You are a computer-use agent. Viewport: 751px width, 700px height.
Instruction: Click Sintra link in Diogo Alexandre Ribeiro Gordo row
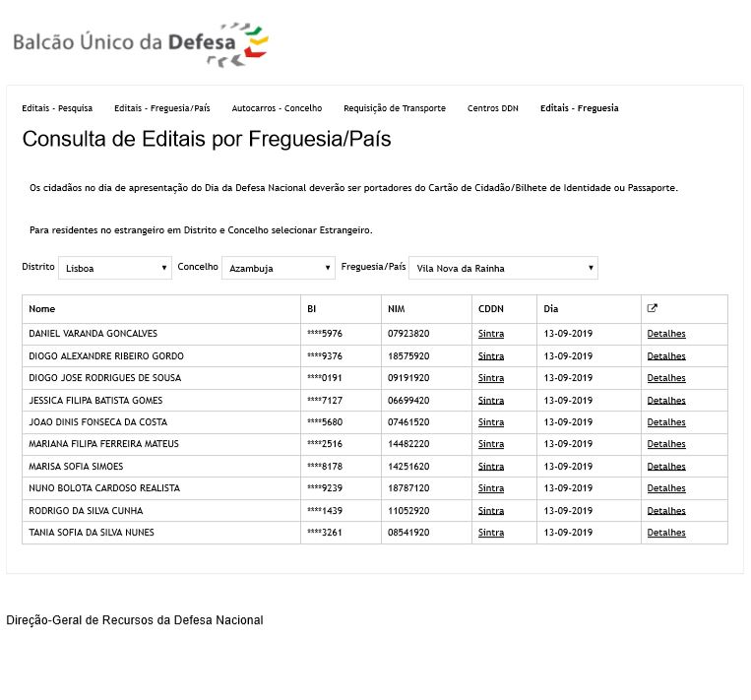[x=490, y=356]
